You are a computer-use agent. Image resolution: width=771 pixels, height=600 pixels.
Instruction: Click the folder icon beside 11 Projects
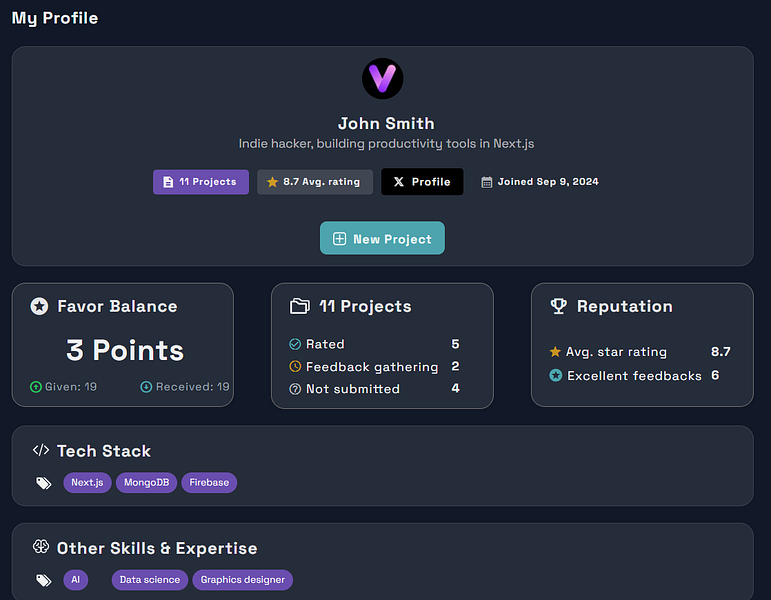point(299,306)
